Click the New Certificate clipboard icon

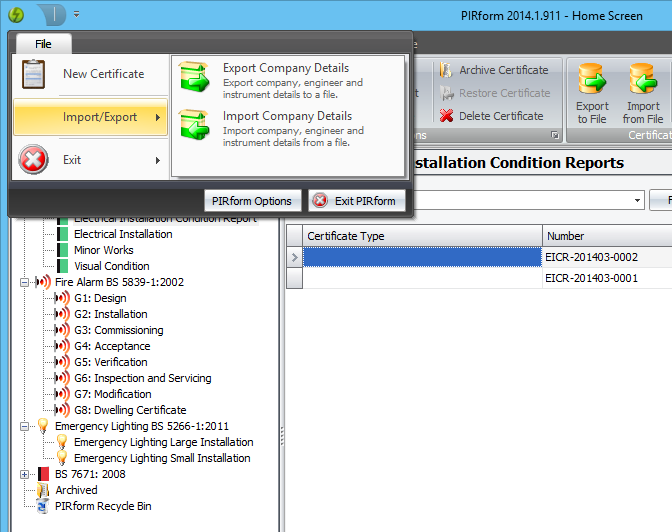pyautogui.click(x=34, y=74)
